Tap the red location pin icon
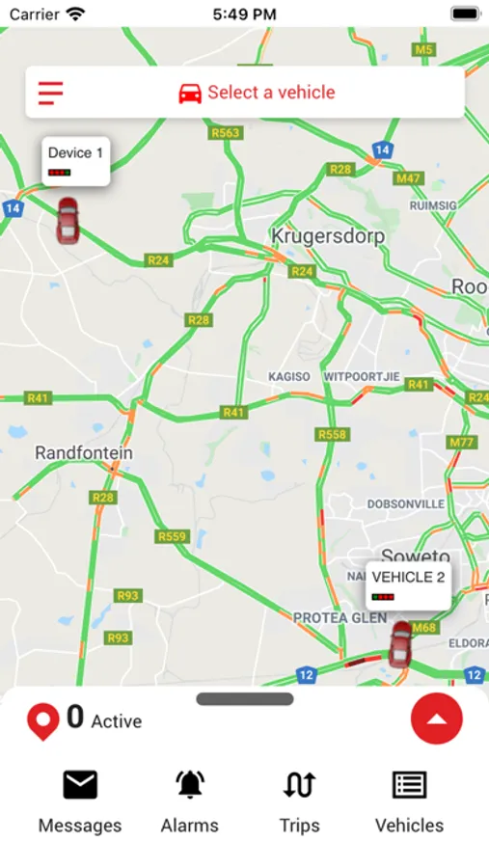 pyautogui.click(x=43, y=721)
